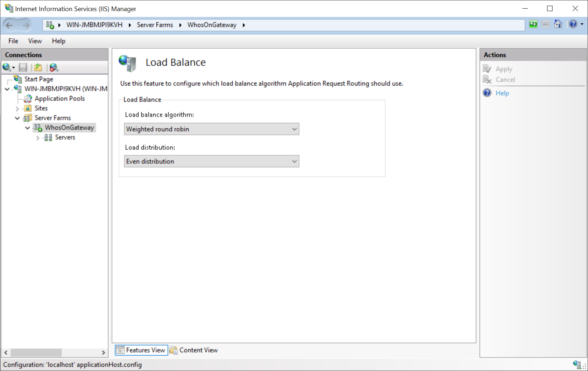Click the Delete Connection icon
Screen dimensions: 588x371
[54, 67]
